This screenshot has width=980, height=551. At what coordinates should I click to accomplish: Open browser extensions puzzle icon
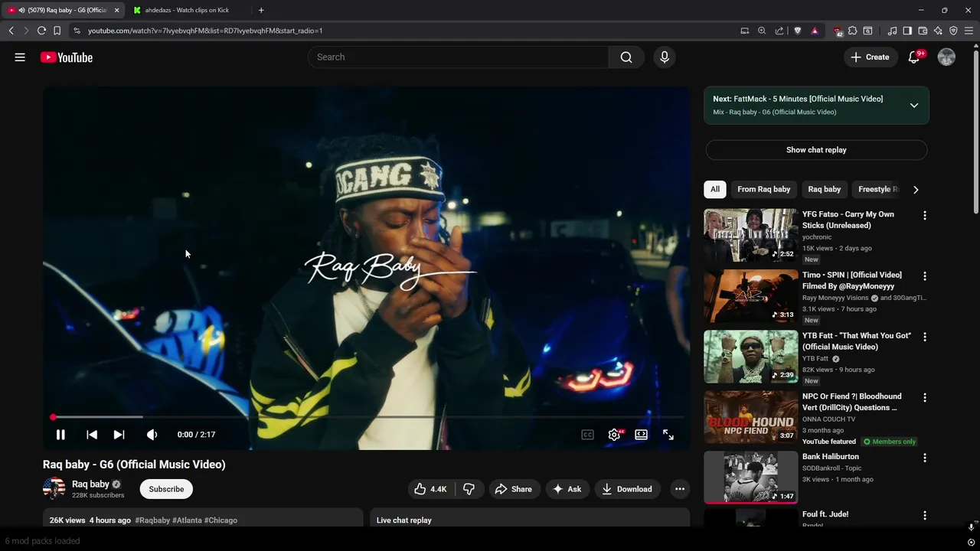pyautogui.click(x=852, y=31)
